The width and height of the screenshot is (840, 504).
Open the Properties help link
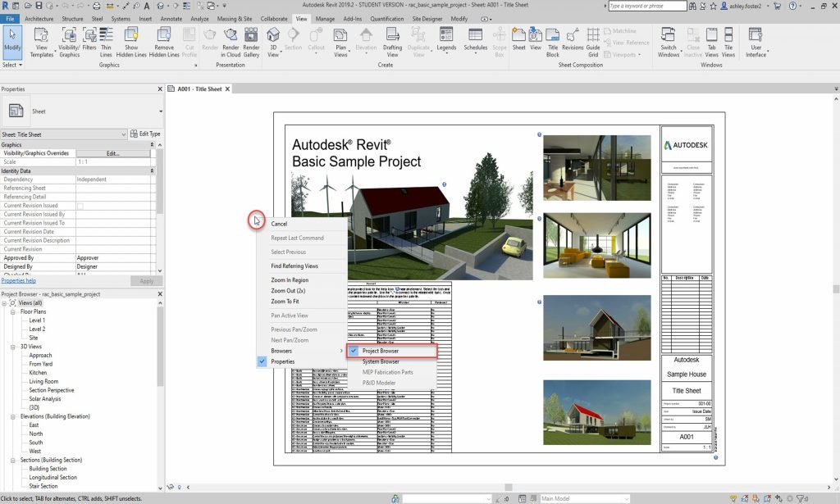click(18, 281)
